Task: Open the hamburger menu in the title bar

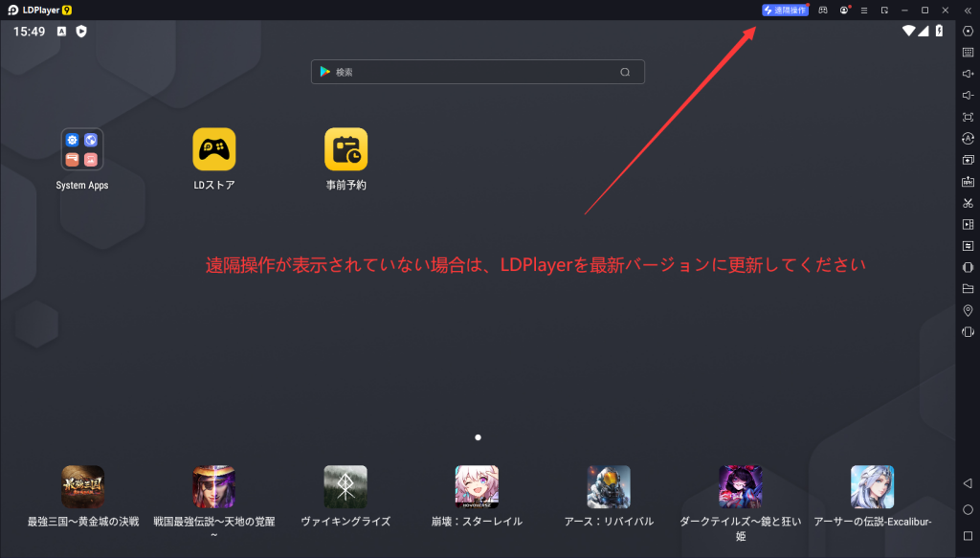Action: pos(864,10)
